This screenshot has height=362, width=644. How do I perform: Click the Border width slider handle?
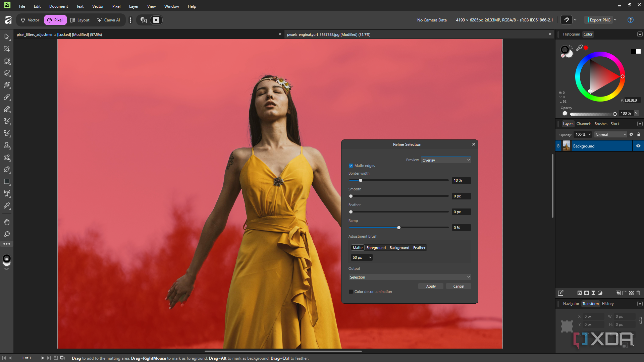click(361, 180)
